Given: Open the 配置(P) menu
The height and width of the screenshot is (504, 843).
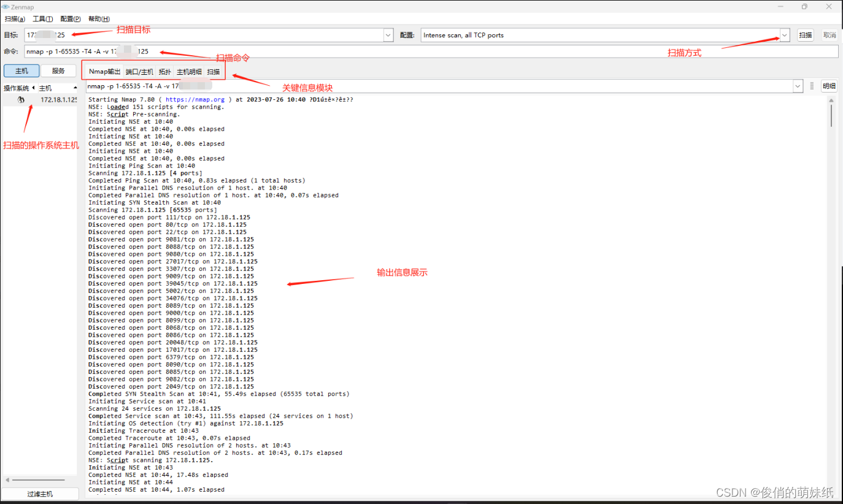Looking at the screenshot, I should click(x=71, y=19).
